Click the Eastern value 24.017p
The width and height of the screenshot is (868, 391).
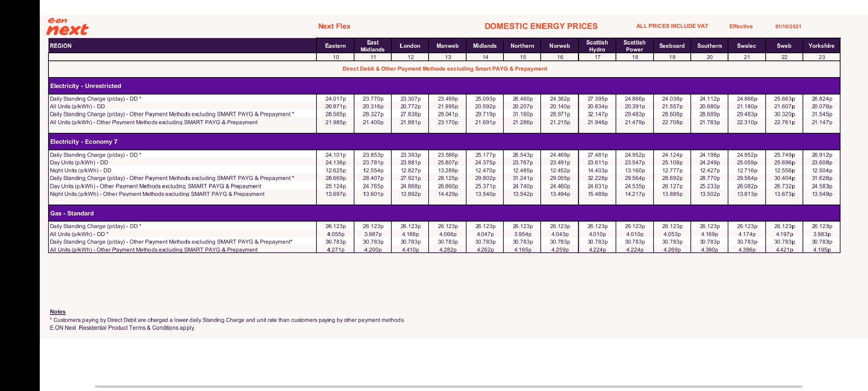pos(336,99)
